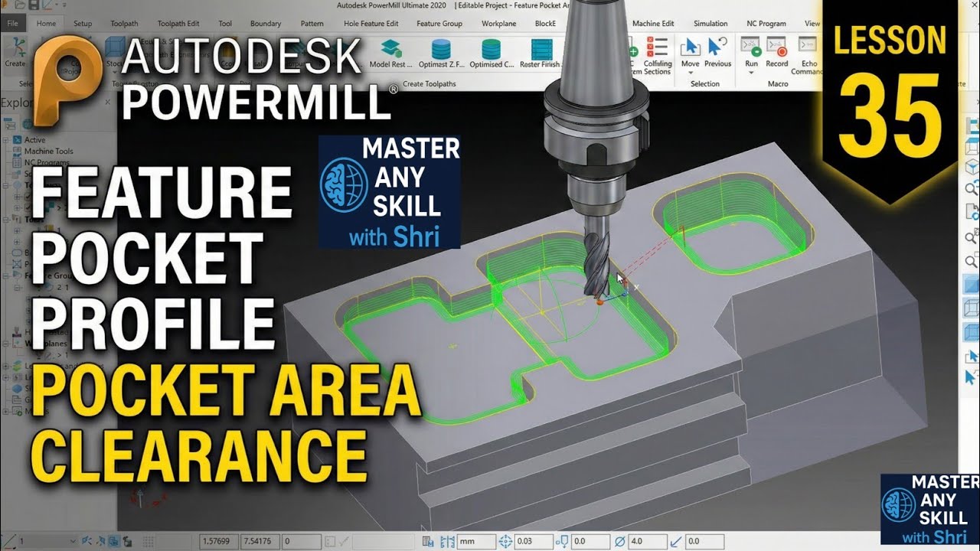The image size is (980, 551).
Task: Switch to the Toolpath Edit tab
Action: [178, 24]
